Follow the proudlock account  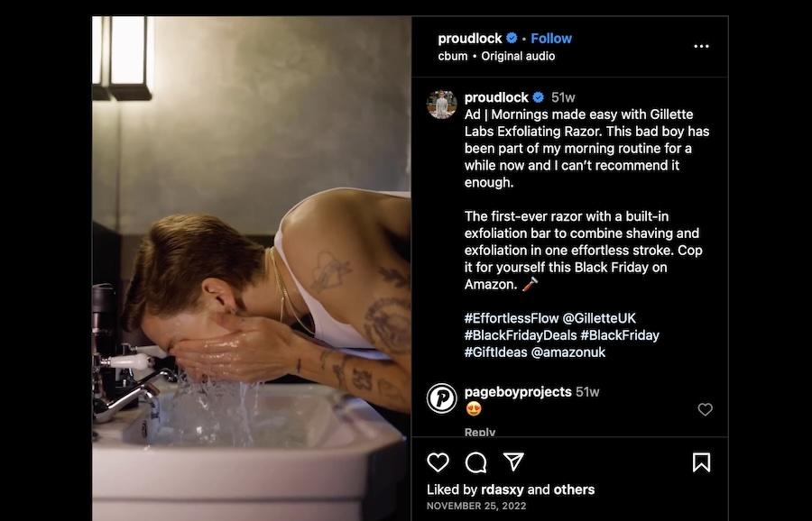(x=551, y=38)
